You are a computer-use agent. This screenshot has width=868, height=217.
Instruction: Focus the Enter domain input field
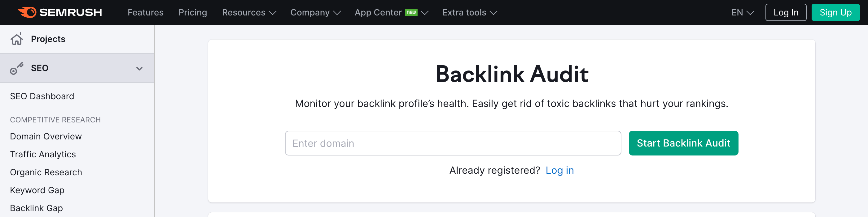tap(453, 143)
